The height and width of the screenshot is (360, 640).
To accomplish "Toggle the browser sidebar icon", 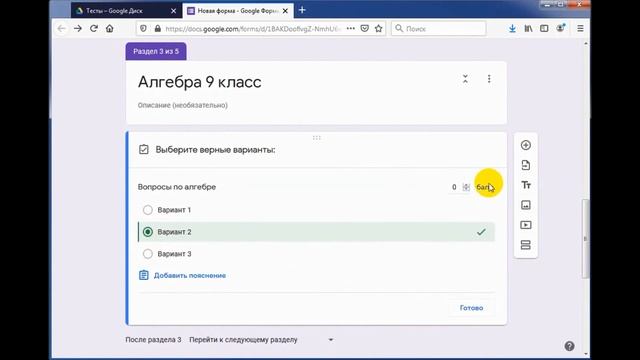I will pyautogui.click(x=544, y=29).
